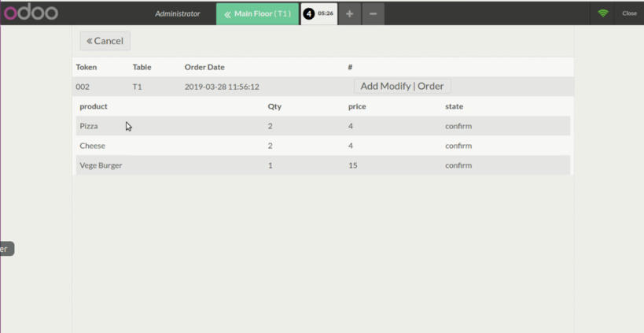The width and height of the screenshot is (644, 333).
Task: Click the Order Date column header
Action: point(204,67)
